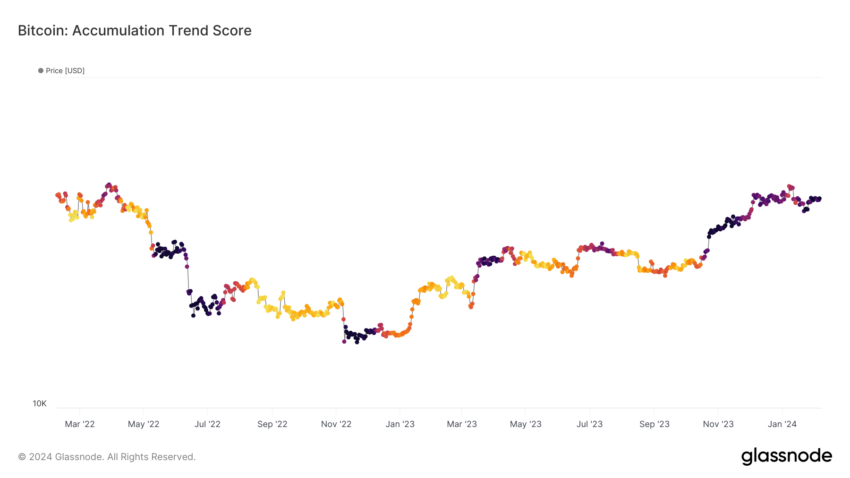Click the Mar '23 x-axis label
Image resolution: width=850 pixels, height=478 pixels.
(462, 424)
